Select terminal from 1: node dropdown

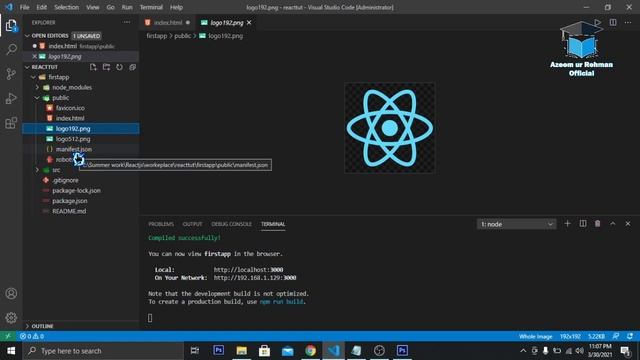click(516, 224)
